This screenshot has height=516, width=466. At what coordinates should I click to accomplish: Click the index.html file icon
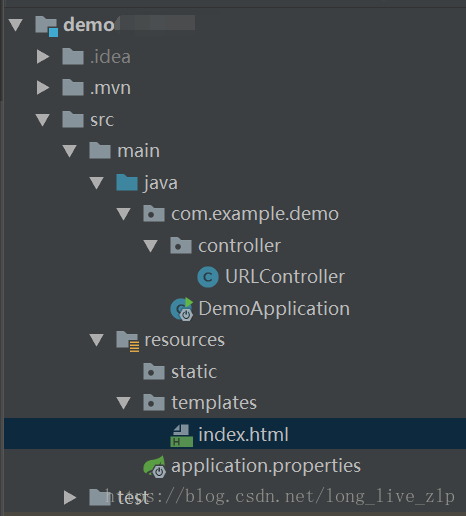(x=181, y=435)
